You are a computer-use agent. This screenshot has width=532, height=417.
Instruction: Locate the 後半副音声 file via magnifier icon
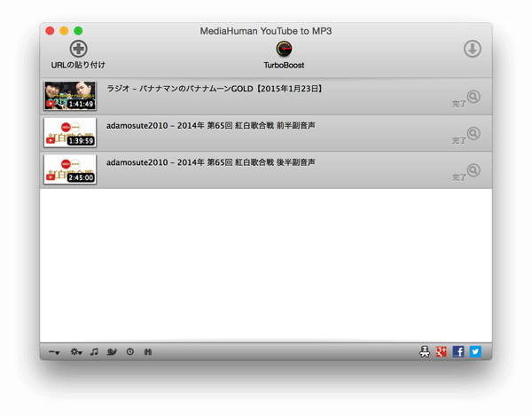pos(473,170)
